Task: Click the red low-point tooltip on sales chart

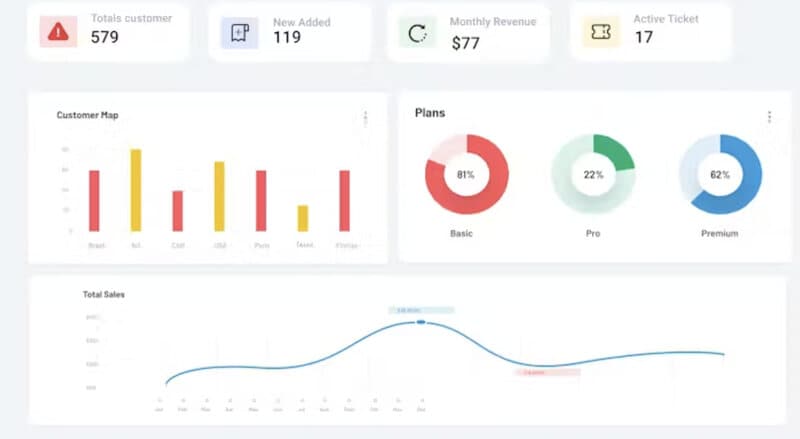Action: [547, 373]
